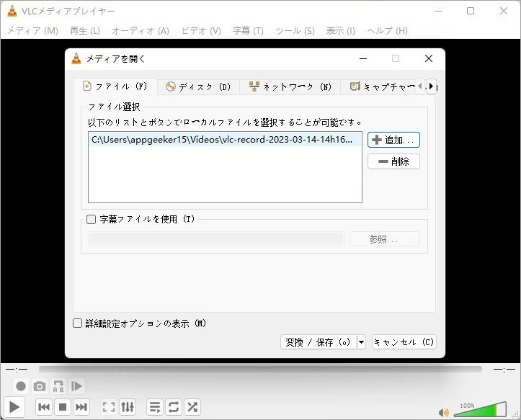Open the 字幕 (T) menu
The width and height of the screenshot is (521, 420).
(248, 31)
